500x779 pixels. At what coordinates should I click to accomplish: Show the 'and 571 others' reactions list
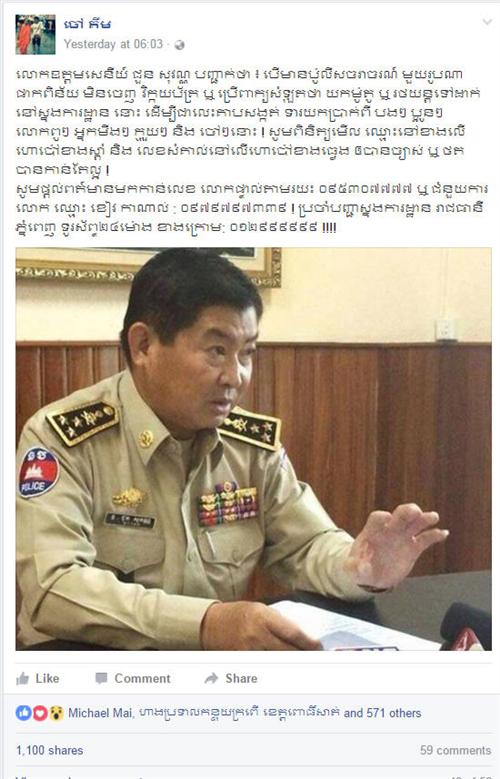point(382,713)
